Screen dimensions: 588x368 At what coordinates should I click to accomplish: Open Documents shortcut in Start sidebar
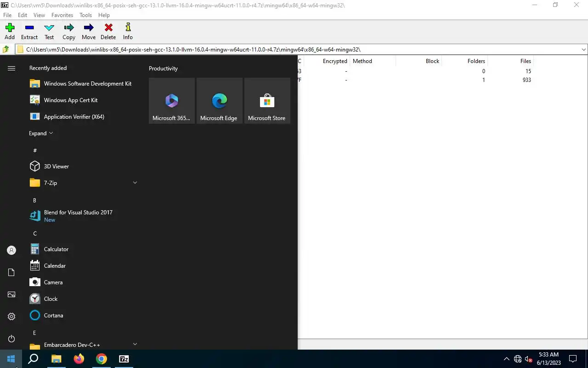pos(11,272)
